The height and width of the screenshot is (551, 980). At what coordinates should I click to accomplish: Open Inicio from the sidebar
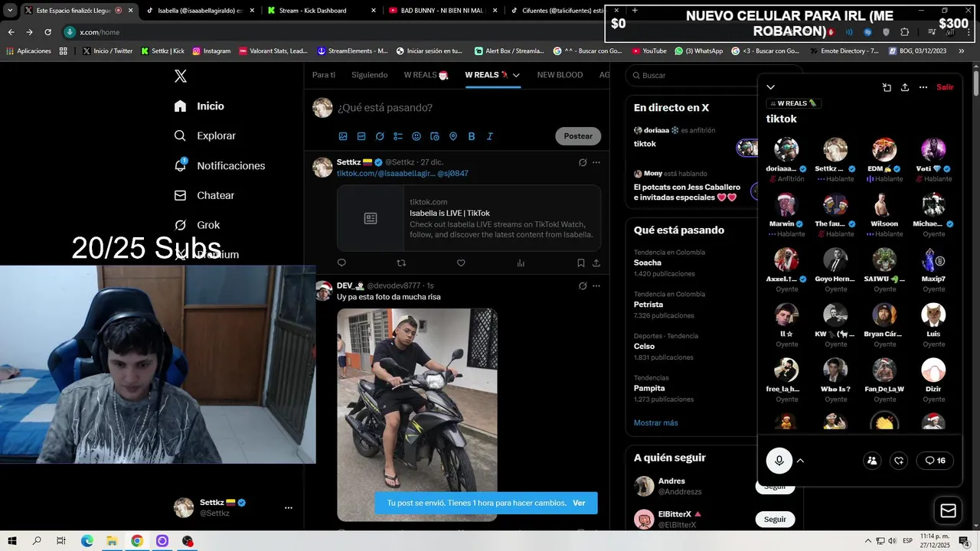199,106
